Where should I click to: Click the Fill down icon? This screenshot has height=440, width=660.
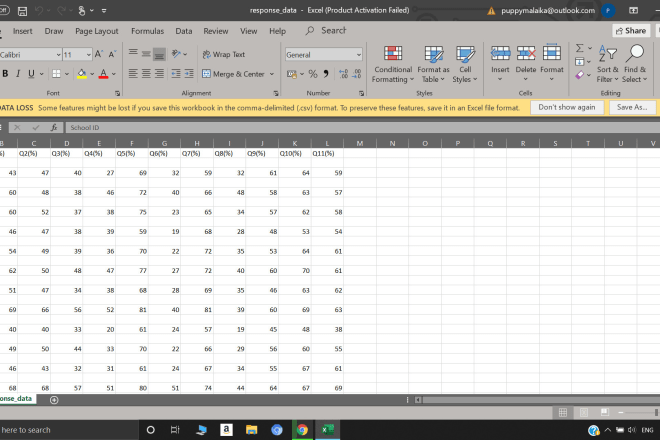(580, 61)
